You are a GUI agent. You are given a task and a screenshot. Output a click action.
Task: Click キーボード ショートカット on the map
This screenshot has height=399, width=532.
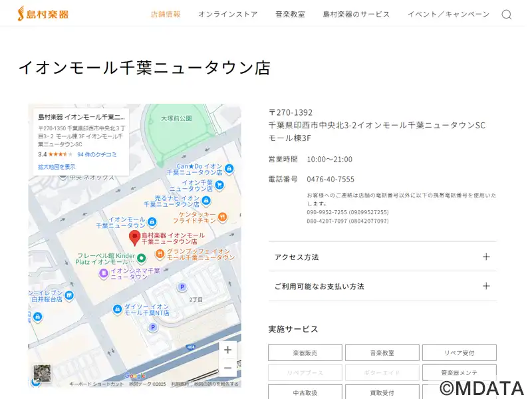click(96, 384)
